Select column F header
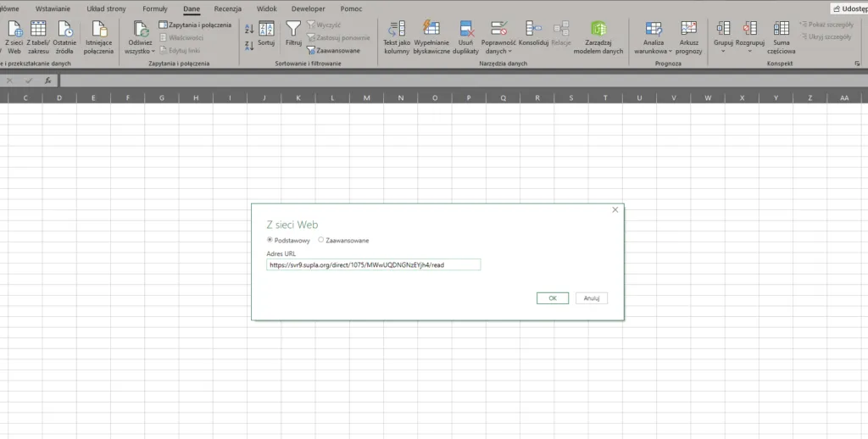868x439 pixels. pyautogui.click(x=127, y=98)
